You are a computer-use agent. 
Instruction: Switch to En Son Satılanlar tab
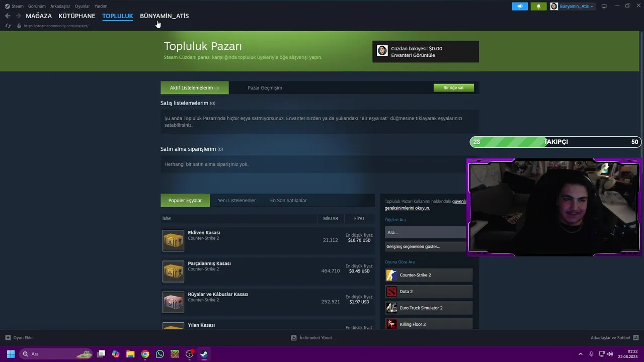tap(288, 200)
